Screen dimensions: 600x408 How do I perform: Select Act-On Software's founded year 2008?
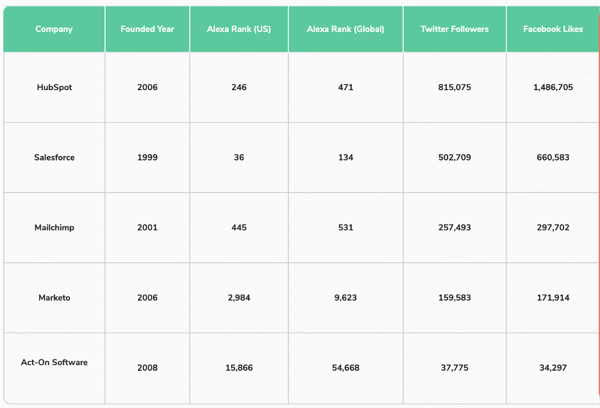tap(147, 368)
